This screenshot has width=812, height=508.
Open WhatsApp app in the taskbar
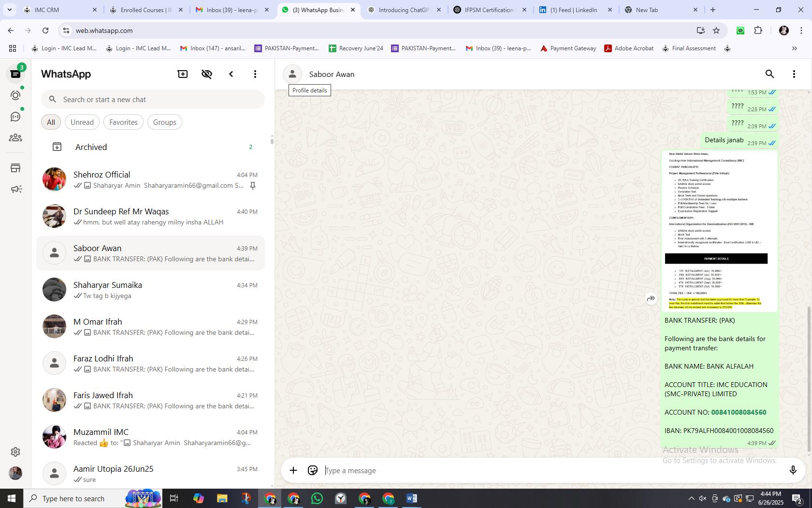(x=317, y=498)
